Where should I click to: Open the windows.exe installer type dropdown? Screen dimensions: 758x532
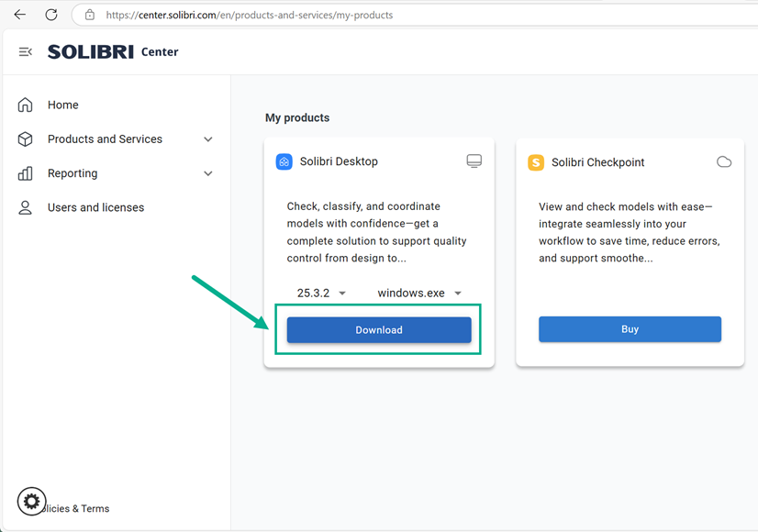[x=419, y=294]
